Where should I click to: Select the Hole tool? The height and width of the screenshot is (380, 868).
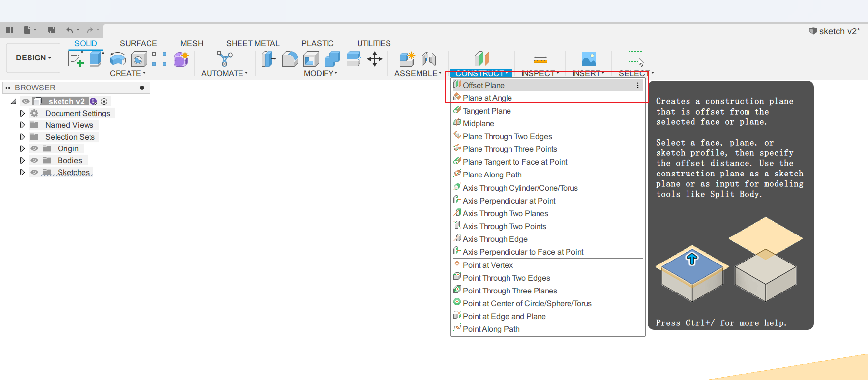point(139,59)
